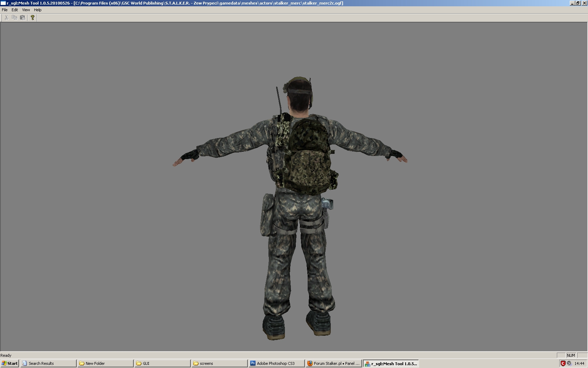
Task: Click the Cut toolbar icon
Action: (6, 18)
